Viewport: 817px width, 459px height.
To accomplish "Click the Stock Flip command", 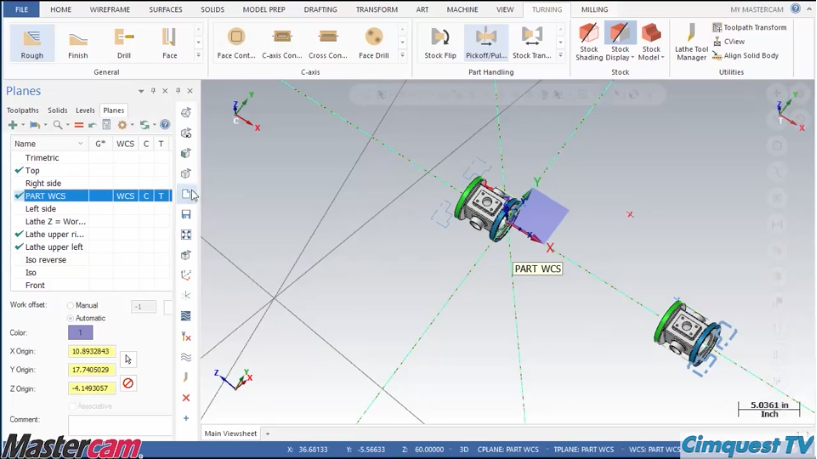I will [440, 43].
